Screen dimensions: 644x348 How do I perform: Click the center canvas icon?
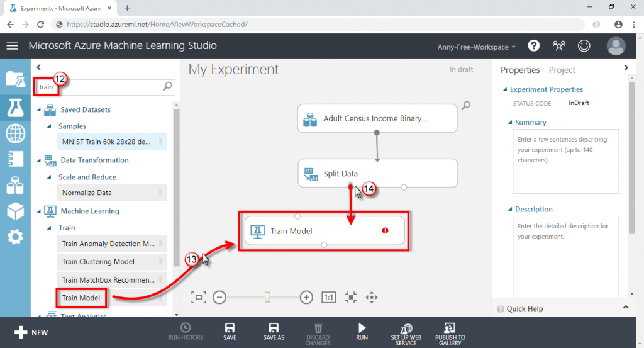click(351, 297)
